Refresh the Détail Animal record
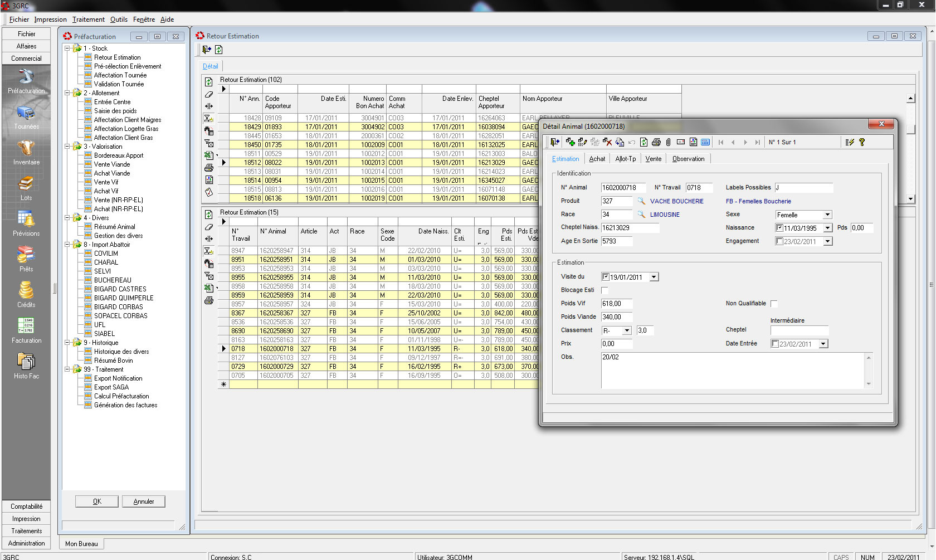 click(x=643, y=142)
